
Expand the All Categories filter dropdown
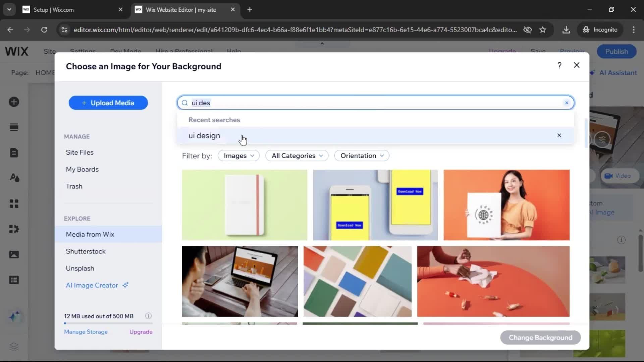(297, 156)
